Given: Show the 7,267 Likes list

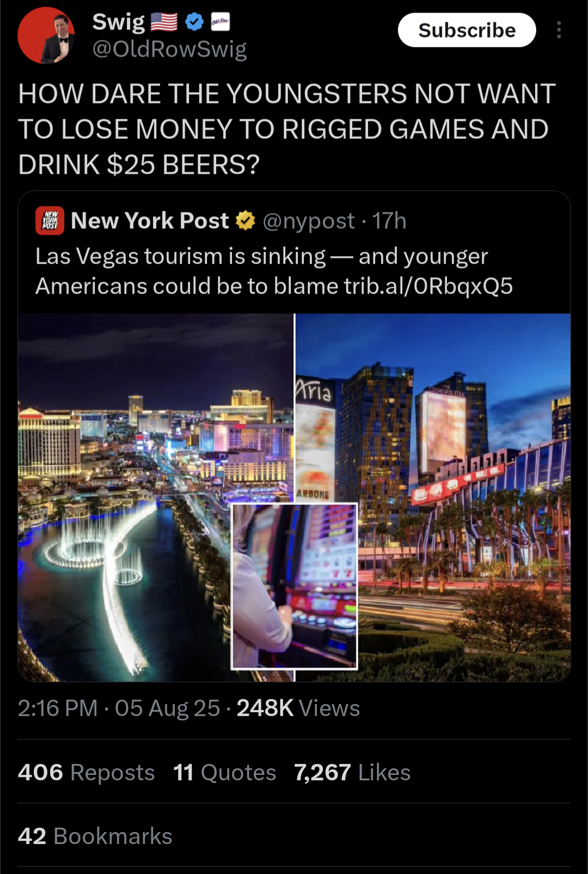Looking at the screenshot, I should pos(352,773).
